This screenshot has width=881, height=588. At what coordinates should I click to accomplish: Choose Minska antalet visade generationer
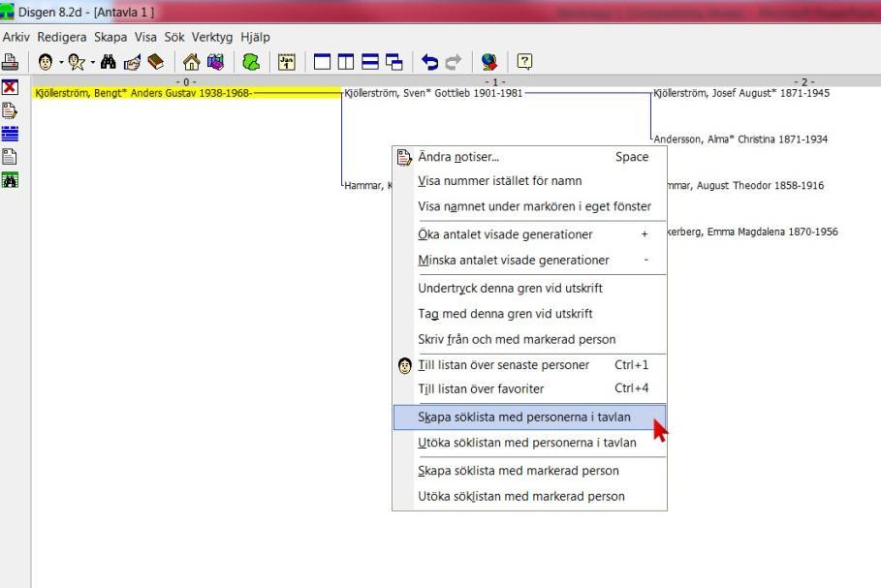pos(529,261)
